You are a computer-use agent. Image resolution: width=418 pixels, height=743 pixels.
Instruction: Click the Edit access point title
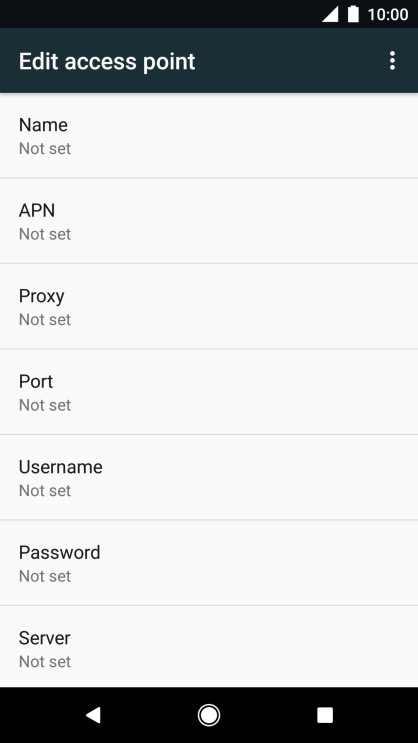click(x=107, y=62)
